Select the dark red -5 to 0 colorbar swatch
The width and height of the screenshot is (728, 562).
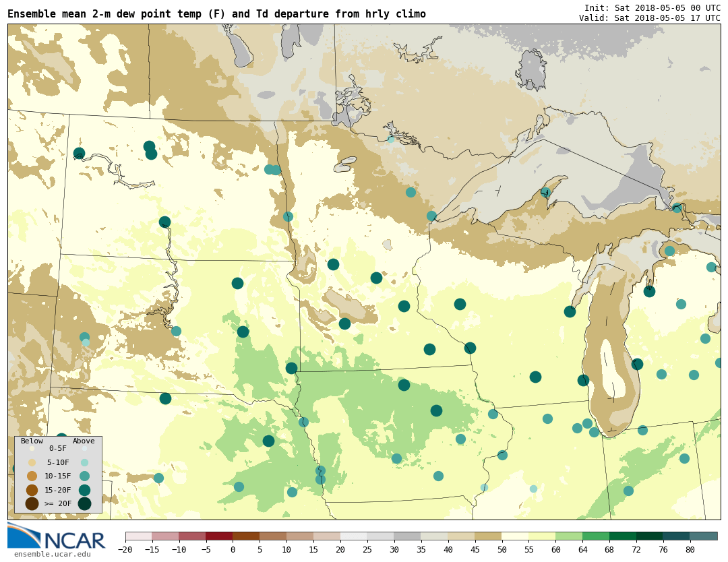[x=219, y=536]
